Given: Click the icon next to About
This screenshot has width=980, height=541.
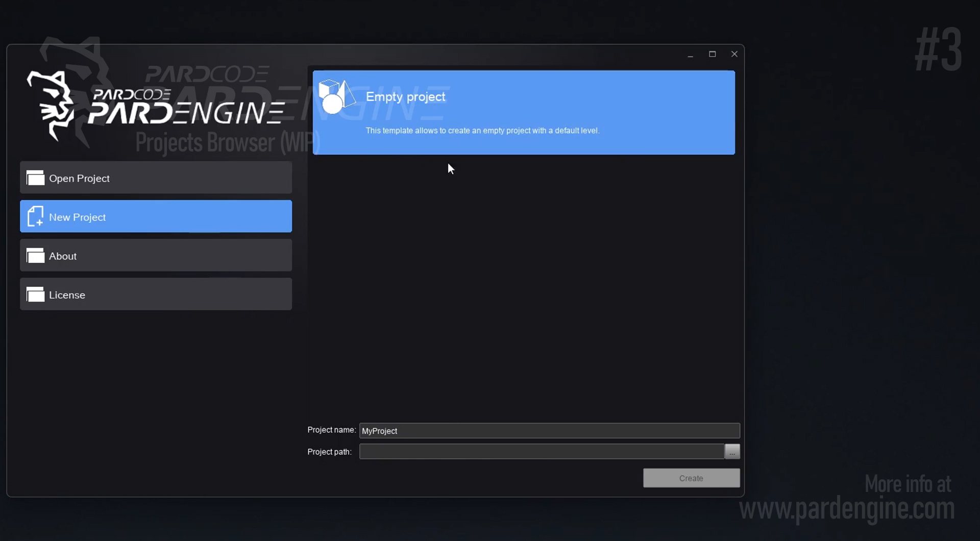Looking at the screenshot, I should (35, 256).
